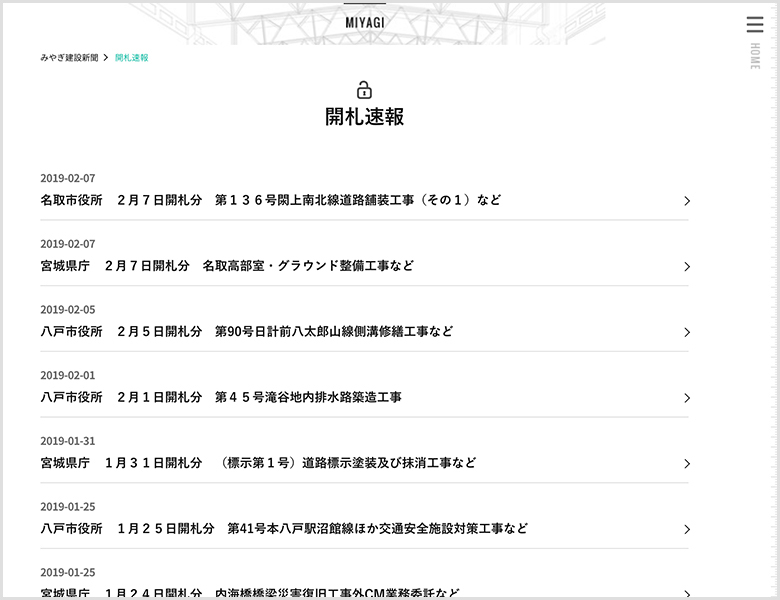
Task: Click the MIYAGI header logo
Action: tap(364, 22)
